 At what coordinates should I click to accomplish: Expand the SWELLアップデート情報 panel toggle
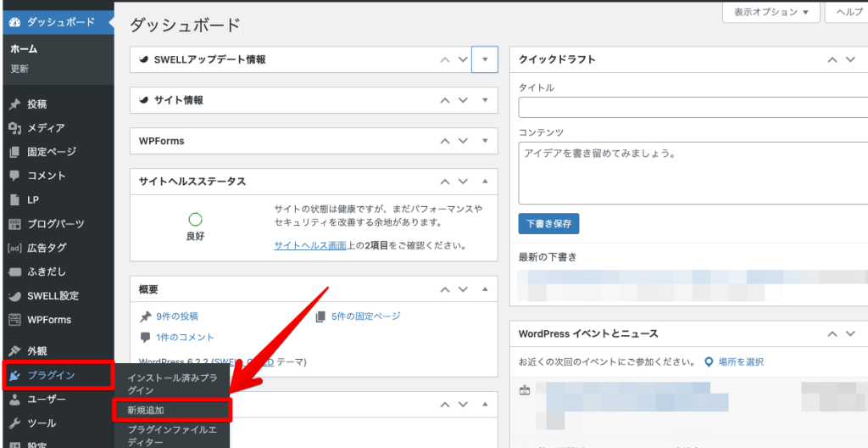485,59
